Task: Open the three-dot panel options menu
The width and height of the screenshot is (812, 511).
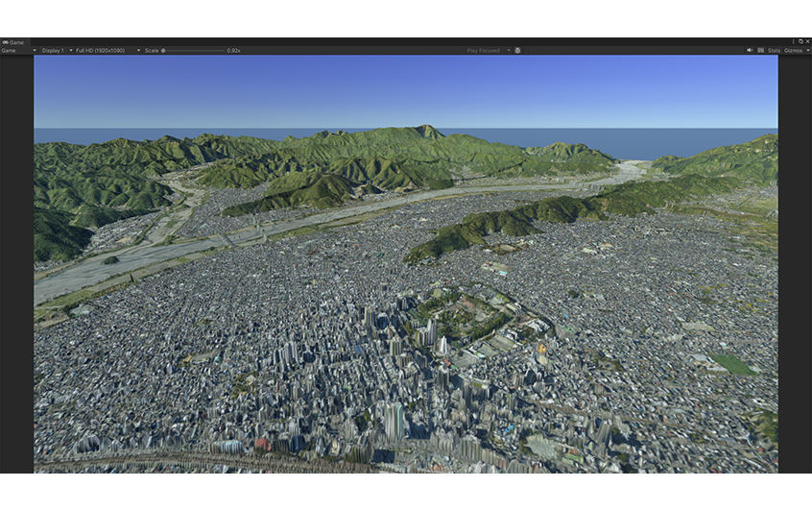Action: (x=793, y=42)
